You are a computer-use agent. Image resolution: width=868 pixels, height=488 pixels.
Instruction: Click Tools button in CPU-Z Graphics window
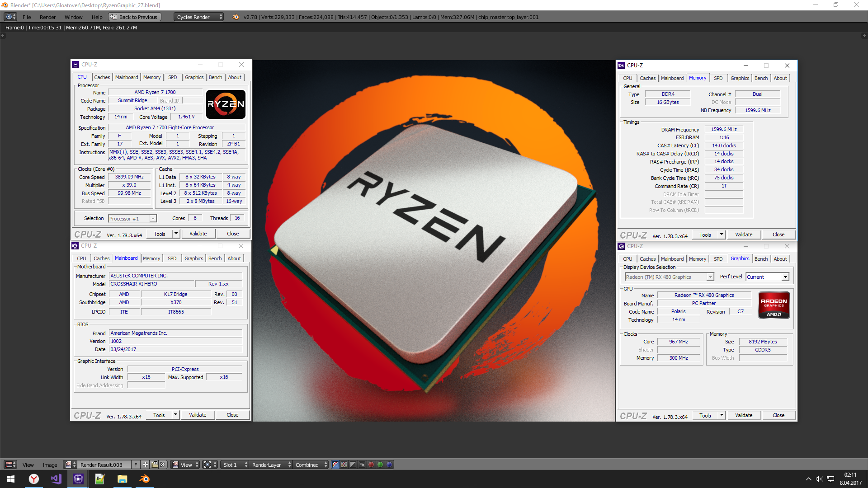(x=705, y=416)
